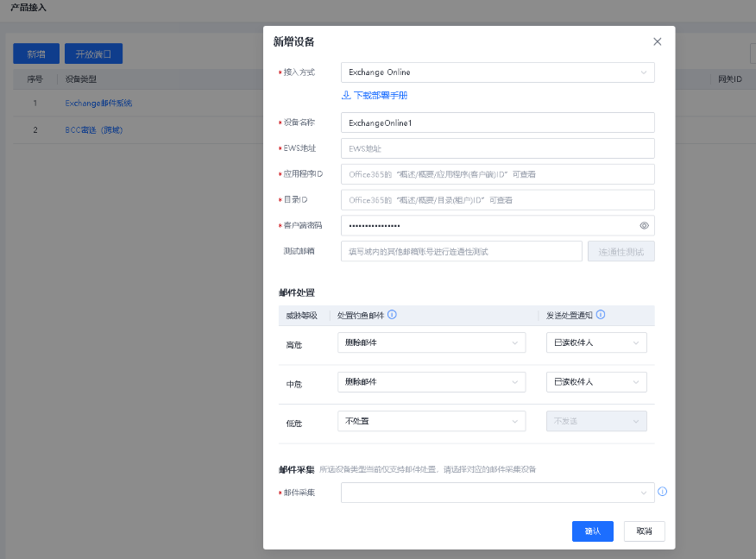Toggle password visibility eye icon in 客户端密码
The width and height of the screenshot is (756, 559).
[644, 225]
